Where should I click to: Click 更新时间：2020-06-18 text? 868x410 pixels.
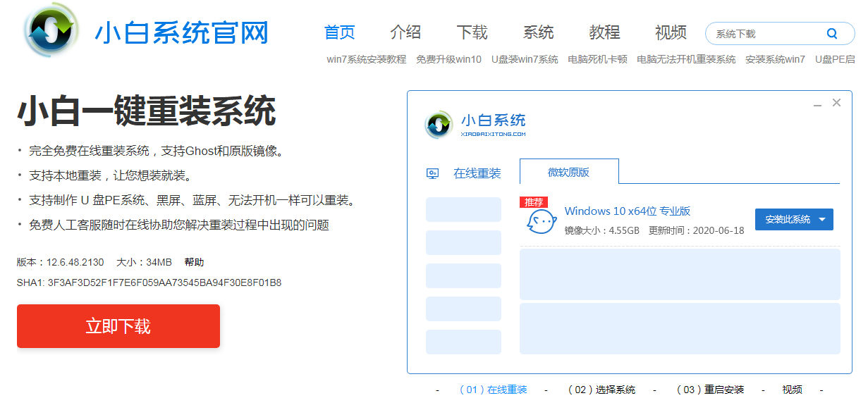[x=697, y=230]
